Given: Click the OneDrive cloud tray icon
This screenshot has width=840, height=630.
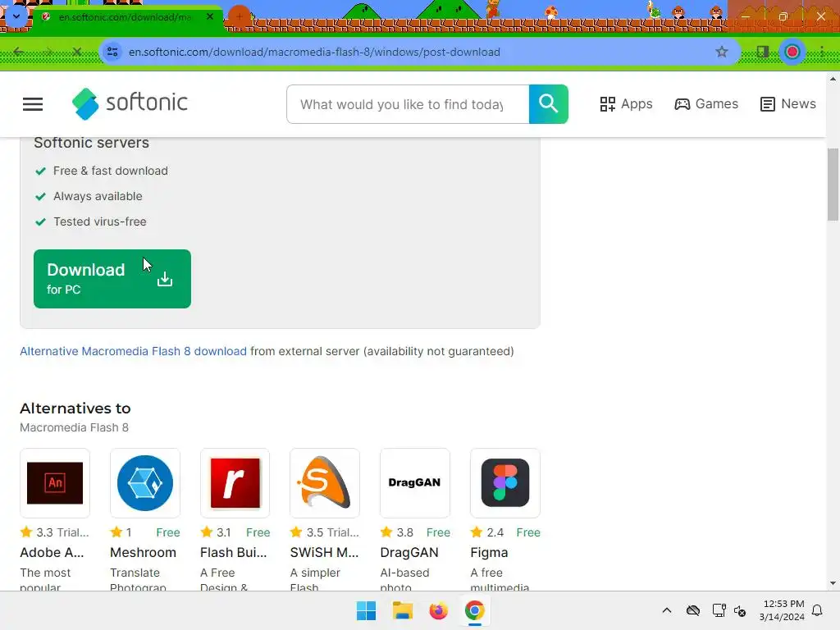Looking at the screenshot, I should 693,610.
